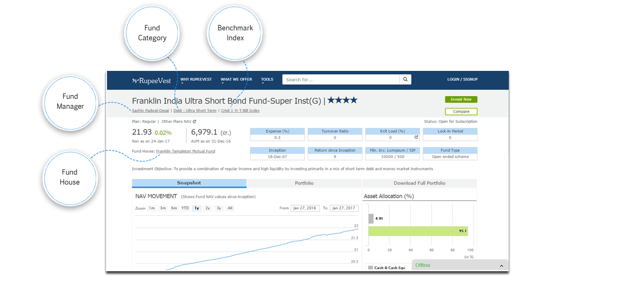The width and height of the screenshot is (644, 293).
Task: Click the Min. Inv. Lumpsum / SIP value 10000 / 500
Action: pyautogui.click(x=392, y=157)
